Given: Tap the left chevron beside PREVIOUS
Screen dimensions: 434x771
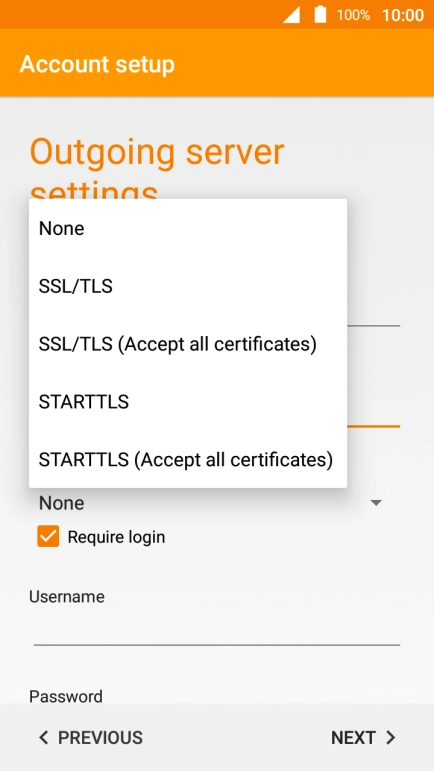Looking at the screenshot, I should pyautogui.click(x=44, y=738).
